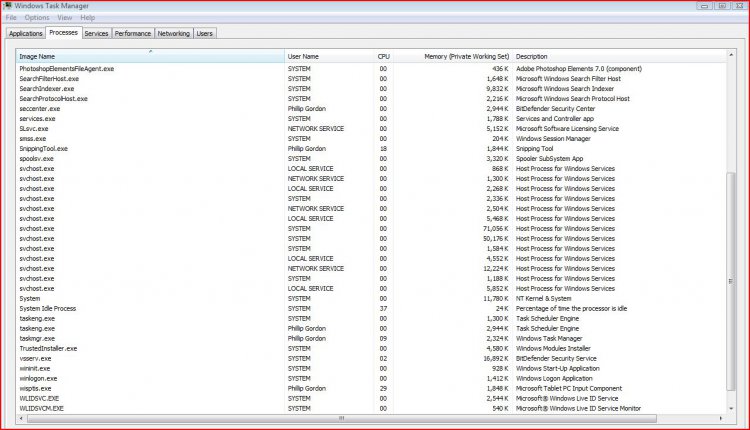Click Windows Session Manager description

coord(553,139)
